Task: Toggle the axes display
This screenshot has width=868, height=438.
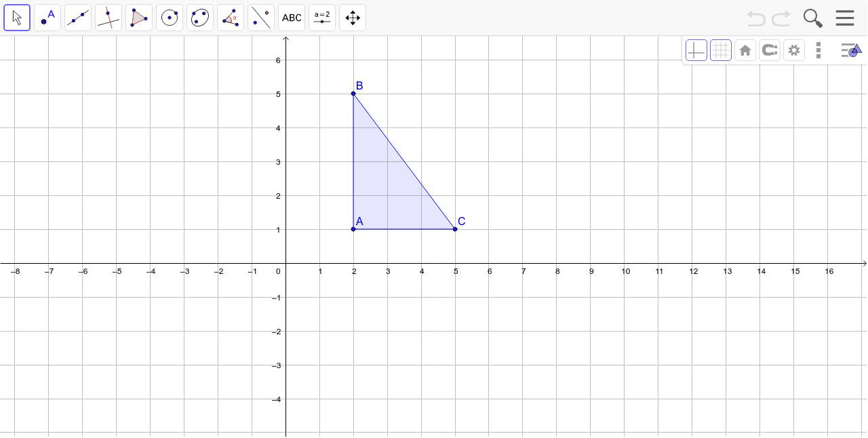Action: pyautogui.click(x=696, y=50)
